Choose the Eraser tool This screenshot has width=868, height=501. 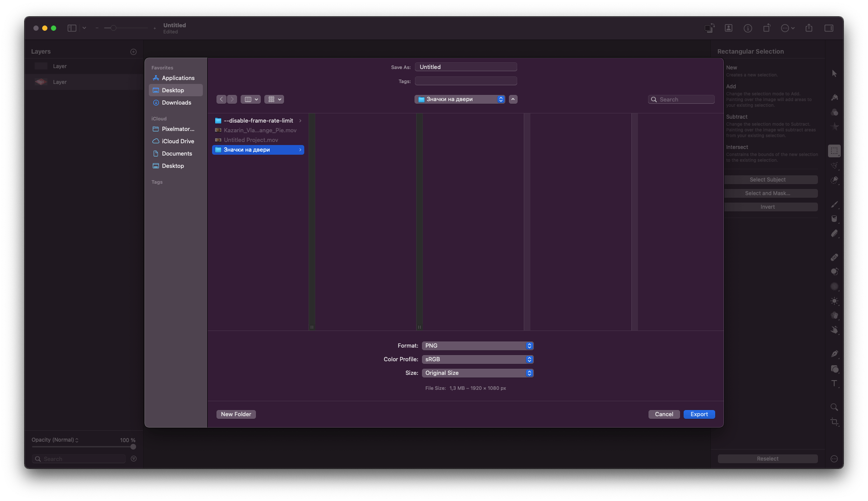tap(835, 233)
